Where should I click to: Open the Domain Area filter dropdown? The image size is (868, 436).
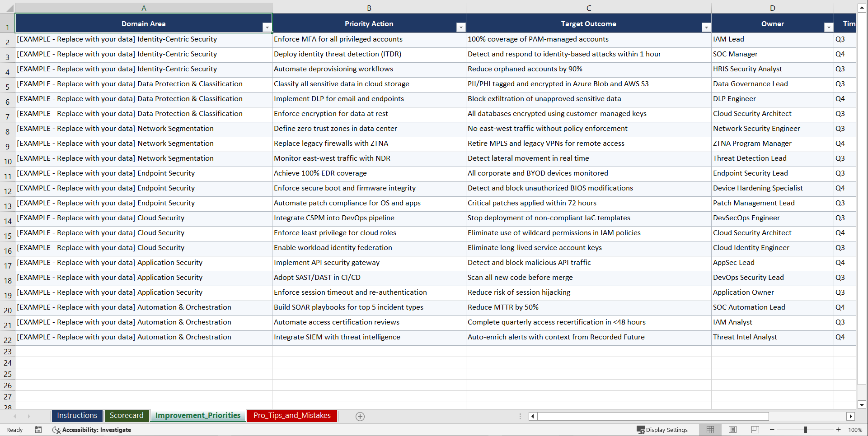[267, 27]
